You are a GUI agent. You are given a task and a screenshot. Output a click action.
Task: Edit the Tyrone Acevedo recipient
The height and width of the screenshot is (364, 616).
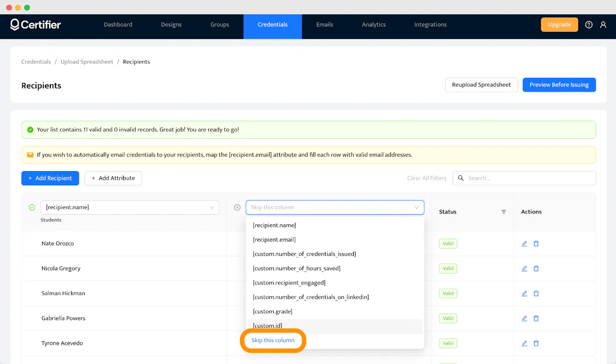524,343
